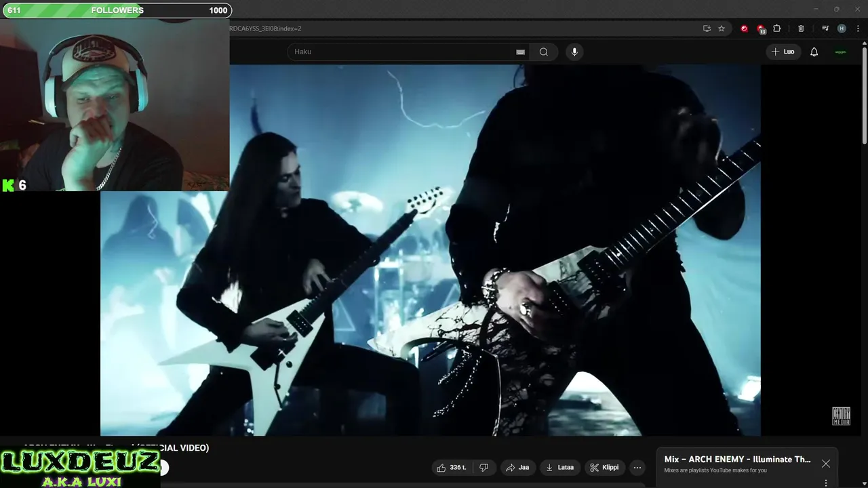The image size is (868, 488).
Task: Dislike the video with thumbs down
Action: (x=484, y=468)
